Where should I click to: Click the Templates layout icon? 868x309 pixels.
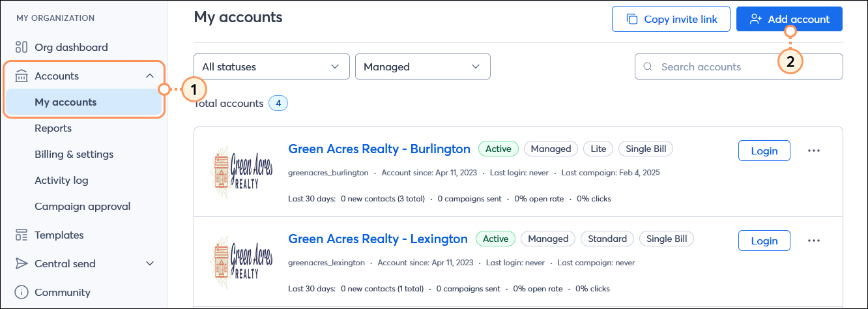coord(22,235)
